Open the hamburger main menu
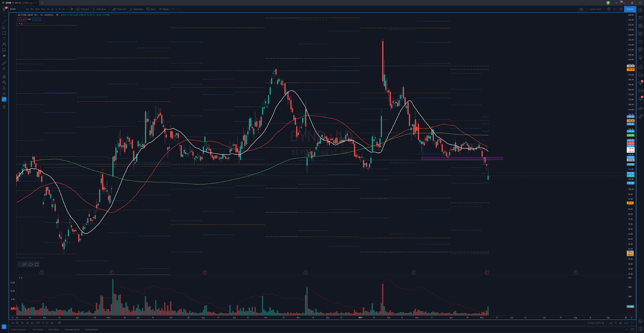The image size is (644, 333). point(4,9)
